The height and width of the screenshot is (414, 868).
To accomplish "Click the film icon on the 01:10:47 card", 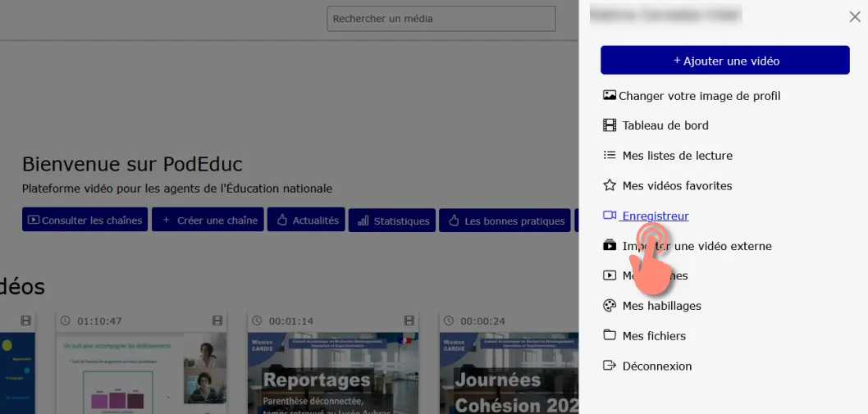I will coord(217,321).
